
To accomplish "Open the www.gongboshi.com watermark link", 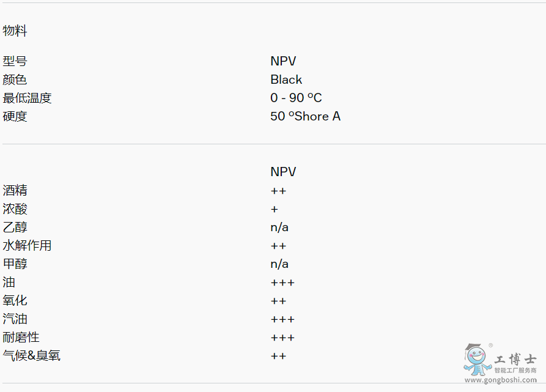I will click(500, 380).
